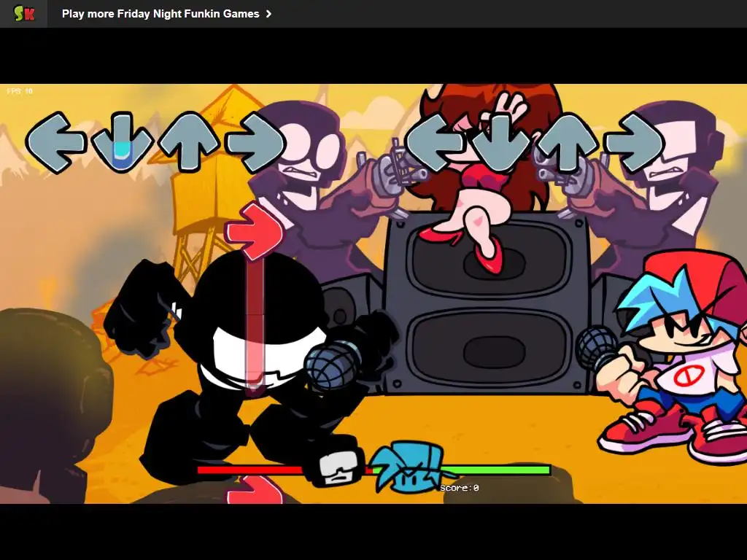This screenshot has width=747, height=560.
Task: Hit the player's down arrow receptor
Action: click(501, 142)
